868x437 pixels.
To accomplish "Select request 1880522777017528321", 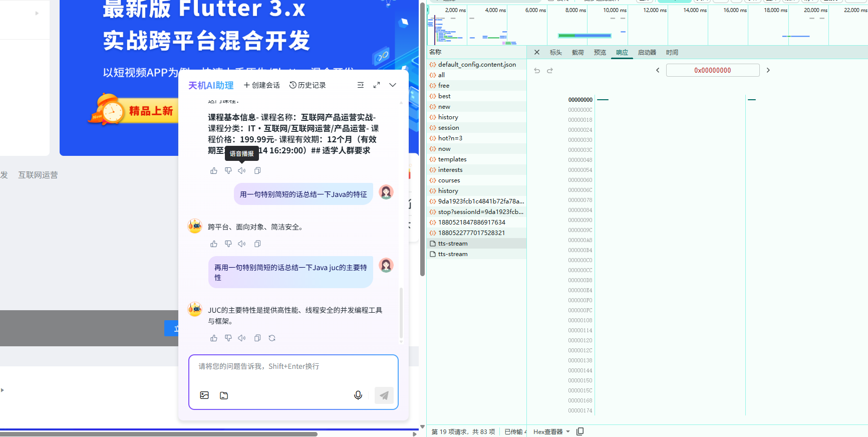I will (476, 233).
